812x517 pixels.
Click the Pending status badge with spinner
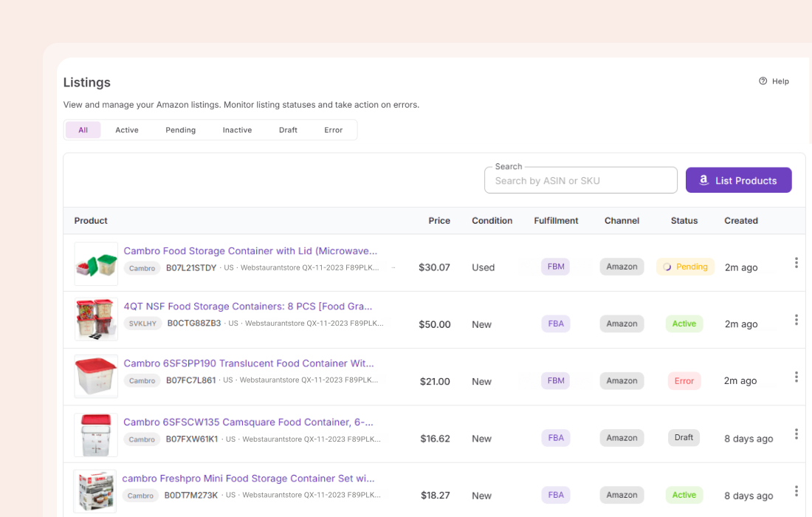pyautogui.click(x=685, y=267)
